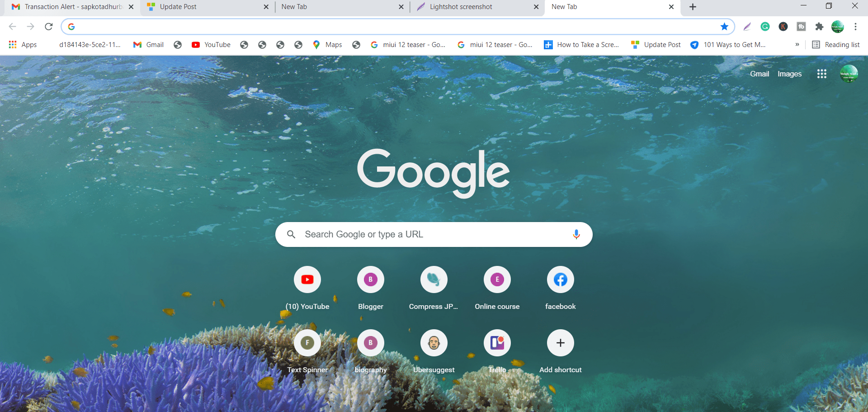868x412 pixels.
Task: Open the Compress JP... shortcut
Action: [x=434, y=288]
